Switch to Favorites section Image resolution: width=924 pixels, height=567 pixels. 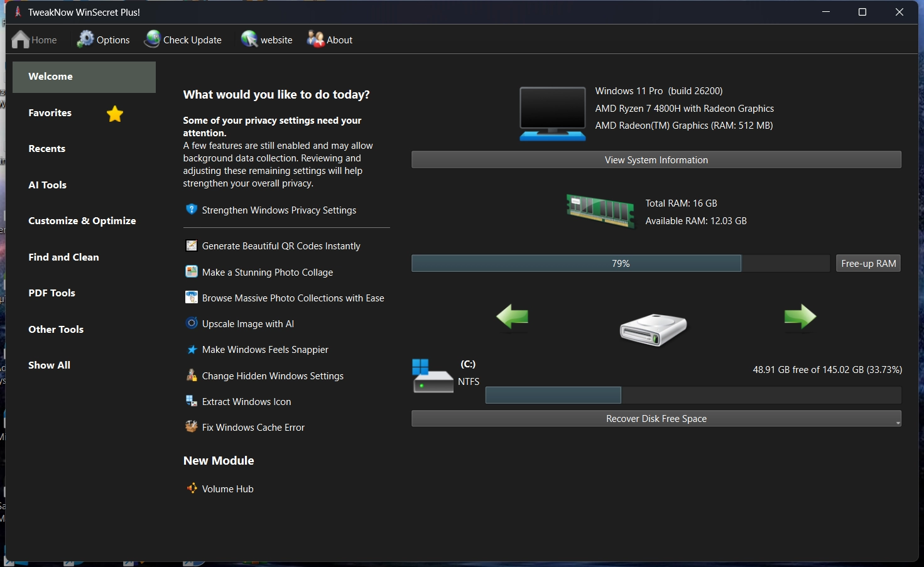(x=50, y=113)
